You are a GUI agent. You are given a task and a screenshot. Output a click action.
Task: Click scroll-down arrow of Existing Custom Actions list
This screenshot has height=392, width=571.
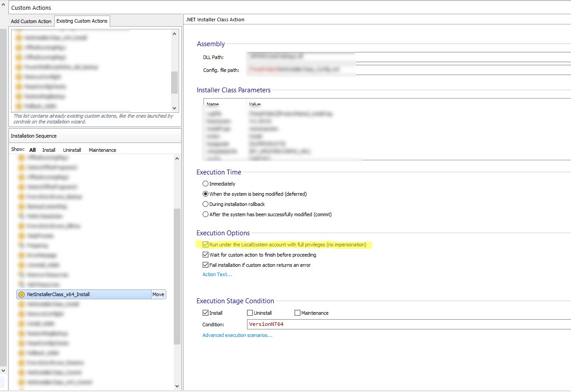click(x=174, y=108)
